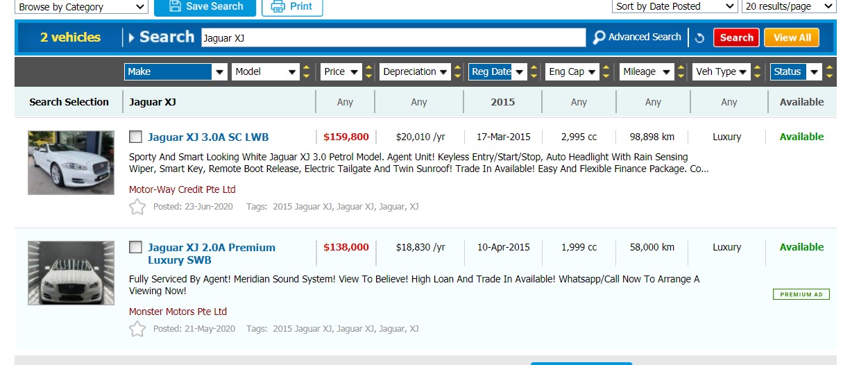Screen dimensions: 868x365
Task: Click the reset search refresh icon
Action: point(699,38)
